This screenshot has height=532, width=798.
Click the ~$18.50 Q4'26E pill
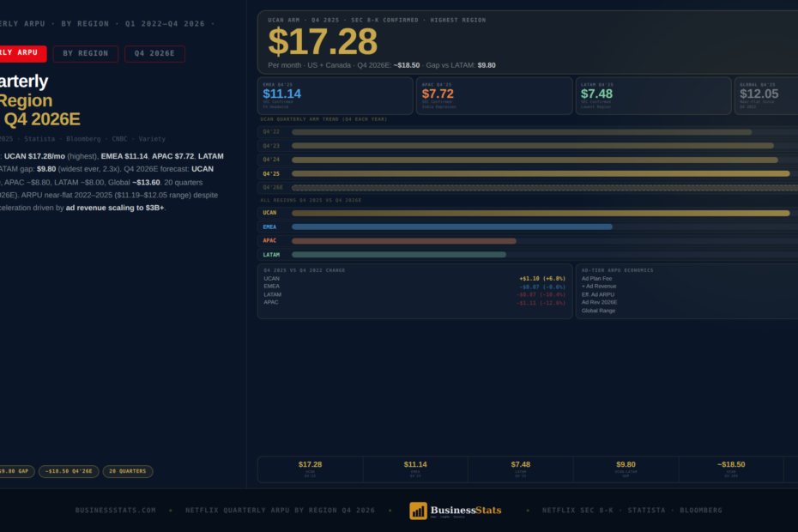(69, 471)
